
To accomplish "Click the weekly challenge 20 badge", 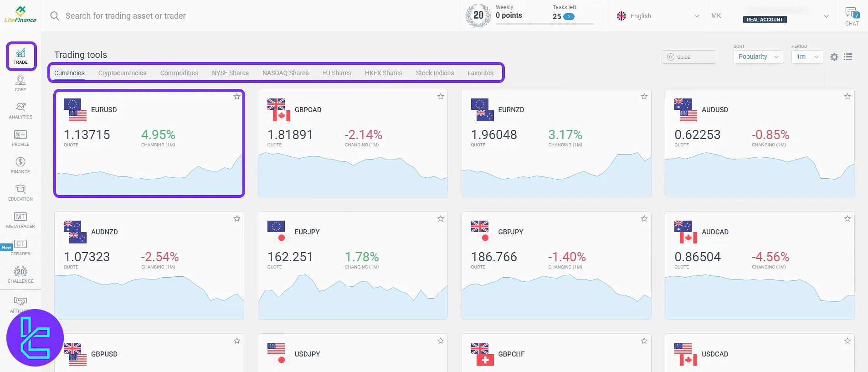I will 478,15.
